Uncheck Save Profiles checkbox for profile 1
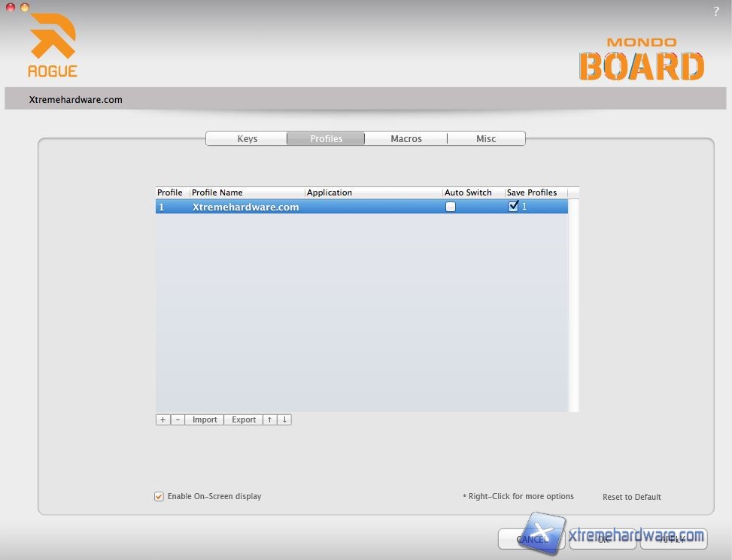Viewport: 732px width, 560px height. coord(513,207)
